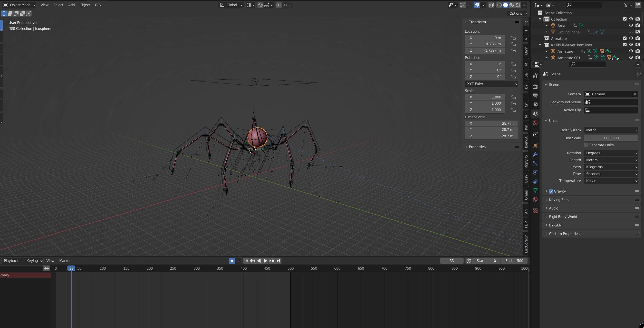Screen dimensions: 644x328
Task: Open the World properties tab icon
Action: (535, 123)
